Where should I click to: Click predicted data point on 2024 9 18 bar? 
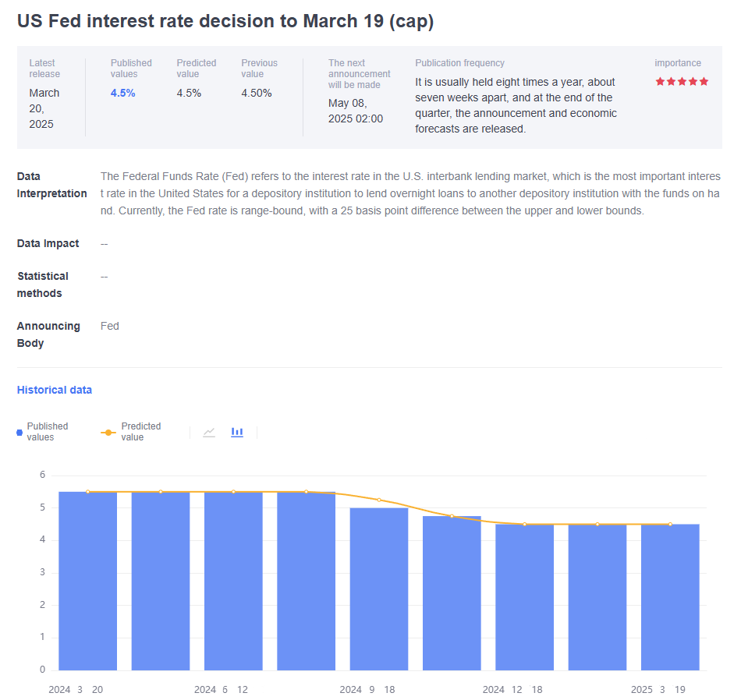[x=379, y=500]
